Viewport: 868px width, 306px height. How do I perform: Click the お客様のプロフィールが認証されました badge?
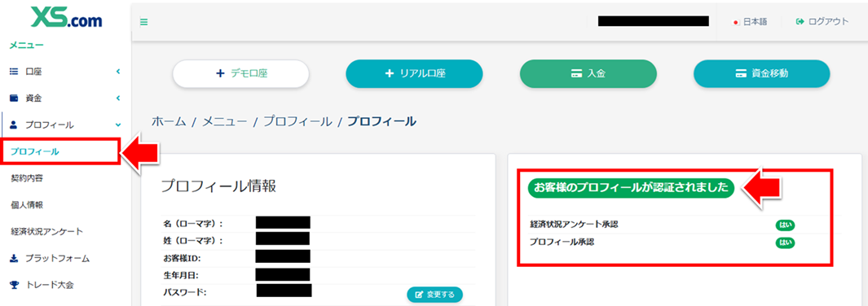click(631, 188)
